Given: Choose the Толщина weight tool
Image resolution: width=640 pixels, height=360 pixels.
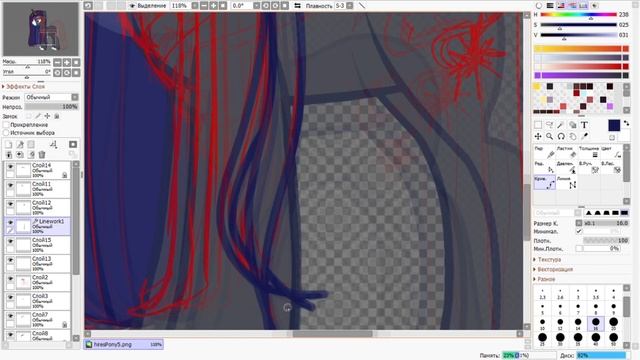Looking at the screenshot, I should [x=589, y=152].
